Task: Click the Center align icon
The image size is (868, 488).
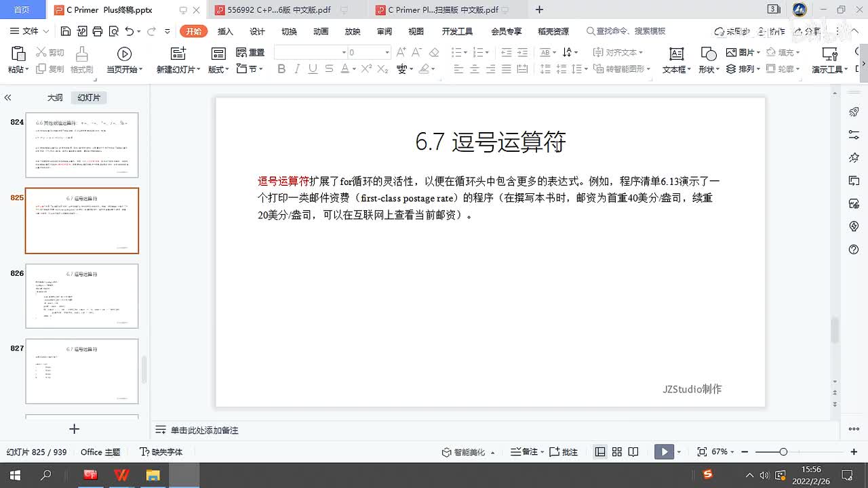Action: pos(474,69)
